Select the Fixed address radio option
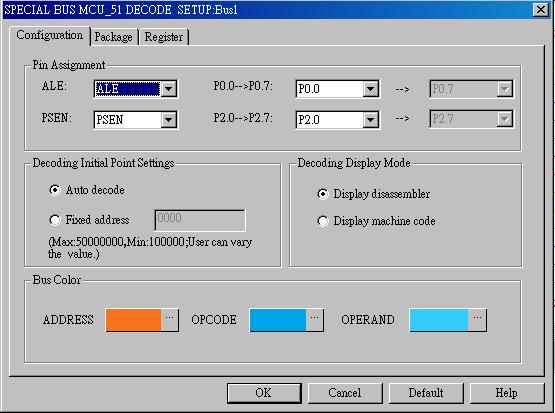The height and width of the screenshot is (413, 555). [x=55, y=220]
